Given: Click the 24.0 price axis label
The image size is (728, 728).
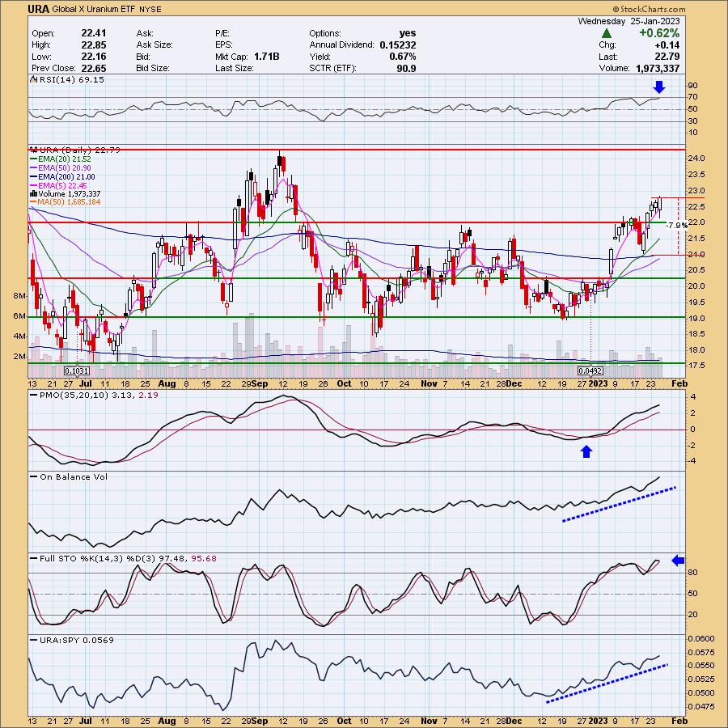Looking at the screenshot, I should pos(696,159).
